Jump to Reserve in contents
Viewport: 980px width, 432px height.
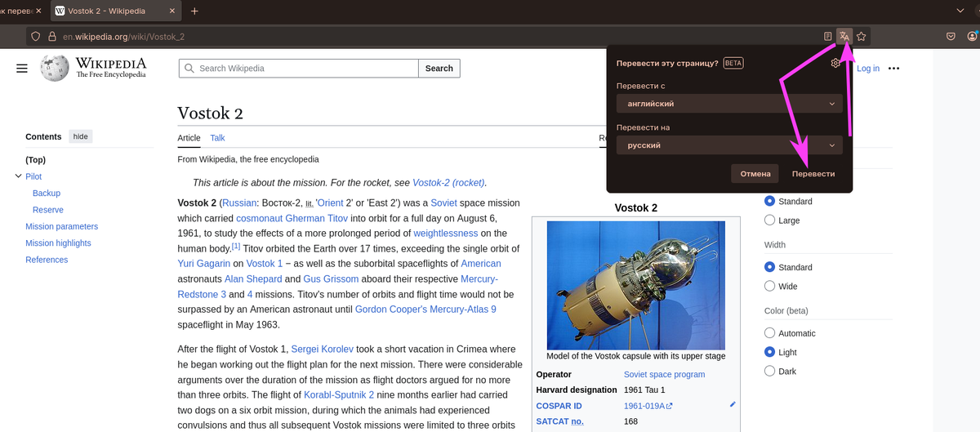point(48,210)
